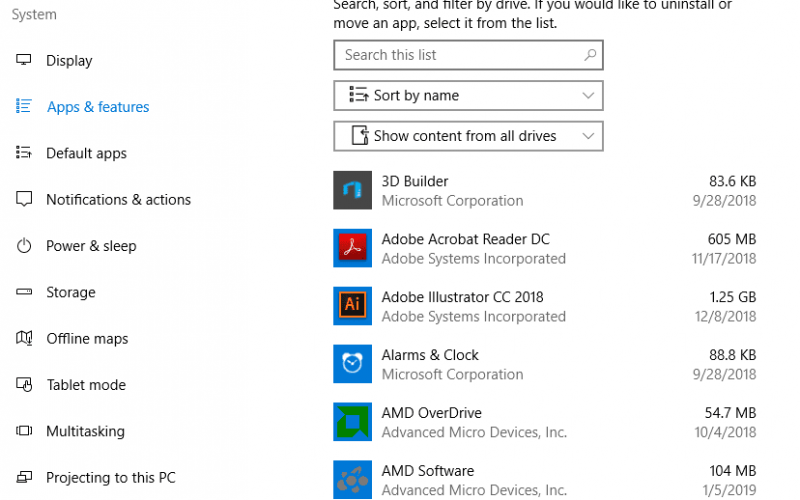
Task: Click the Offline maps icon
Action: 24,338
